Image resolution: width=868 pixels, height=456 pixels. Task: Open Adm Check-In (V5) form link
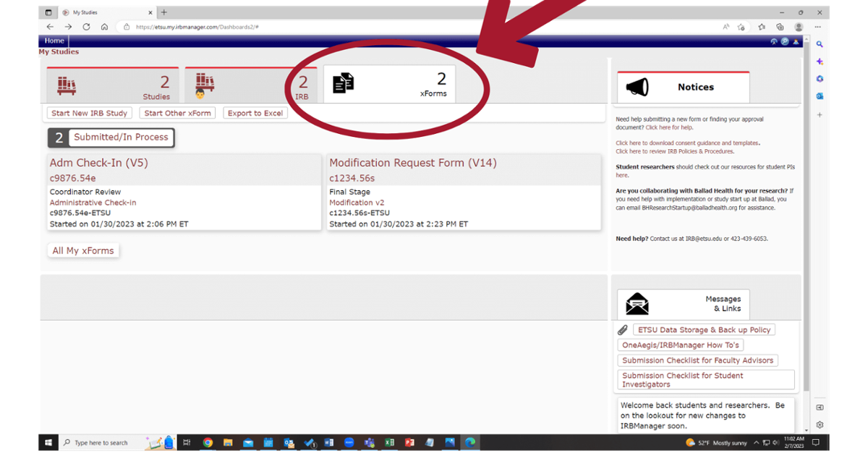click(98, 163)
